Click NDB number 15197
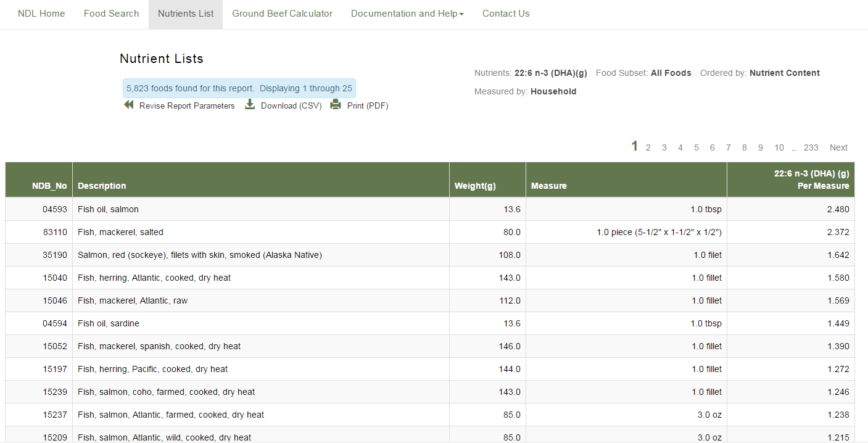Image resolution: width=868 pixels, height=443 pixels. point(55,369)
